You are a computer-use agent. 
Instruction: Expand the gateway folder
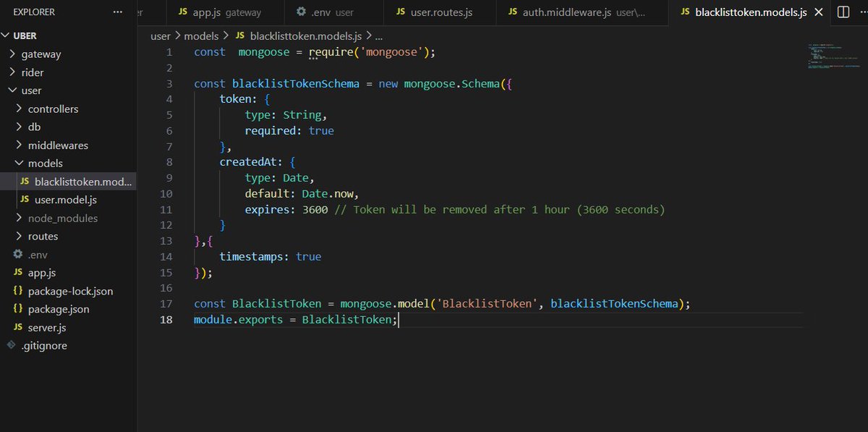12,54
